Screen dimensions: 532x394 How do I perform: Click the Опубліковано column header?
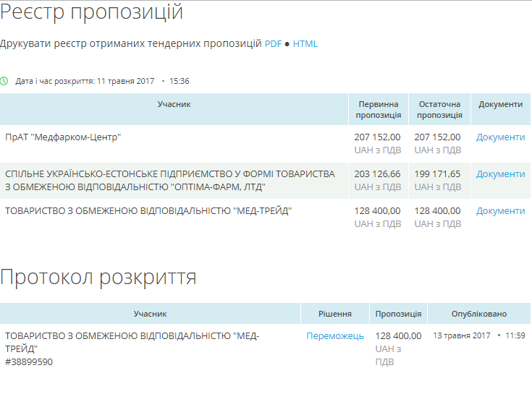478,314
